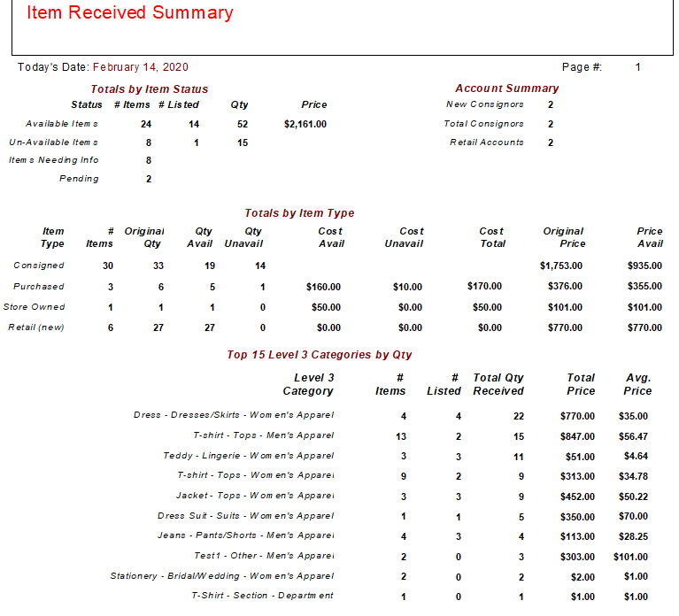
Task: Click 'Test1 - Other - Men's Apparel' row
Action: pos(421,557)
